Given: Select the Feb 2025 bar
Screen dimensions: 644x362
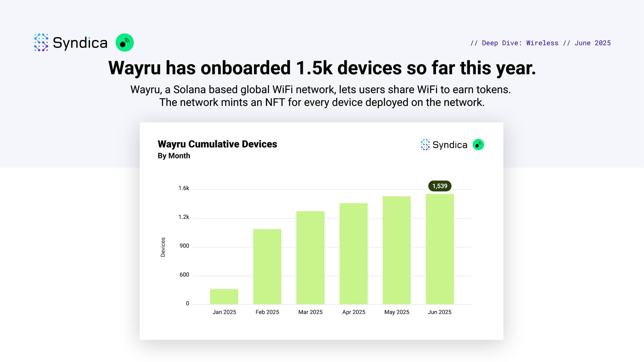Looking at the screenshot, I should [267, 266].
